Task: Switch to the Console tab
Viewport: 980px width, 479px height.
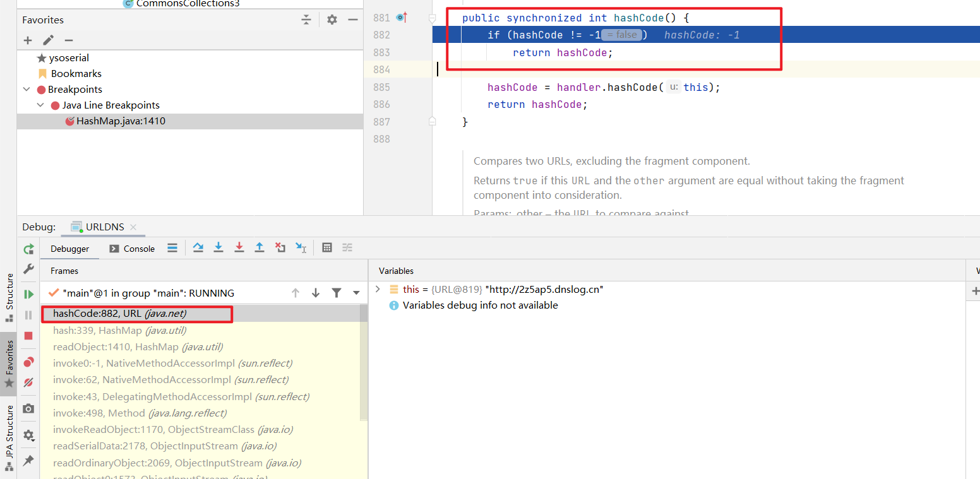Action: 132,249
